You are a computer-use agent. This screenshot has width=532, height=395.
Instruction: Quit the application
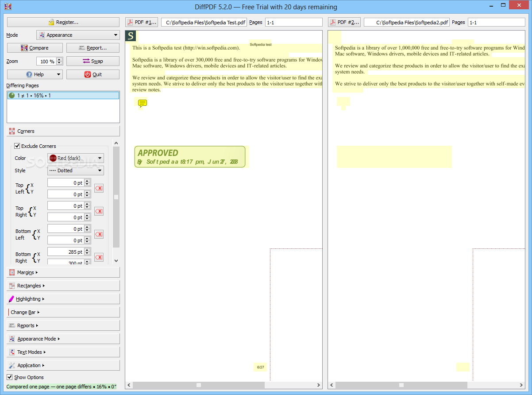click(x=93, y=74)
